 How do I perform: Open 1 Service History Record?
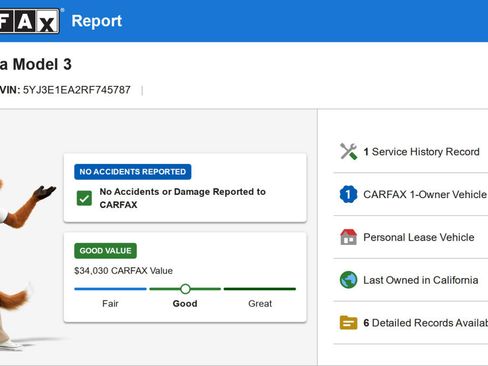411,152
